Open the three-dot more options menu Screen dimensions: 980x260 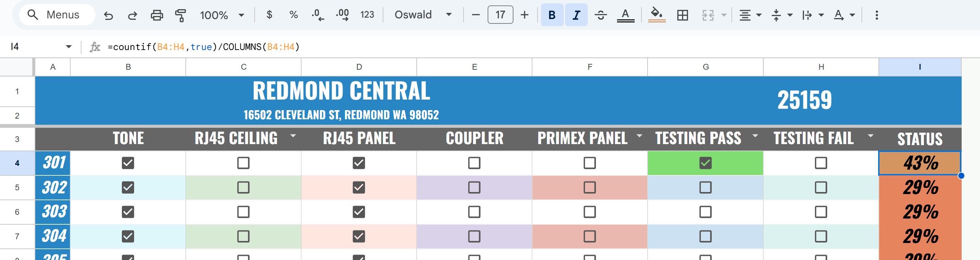876,15
